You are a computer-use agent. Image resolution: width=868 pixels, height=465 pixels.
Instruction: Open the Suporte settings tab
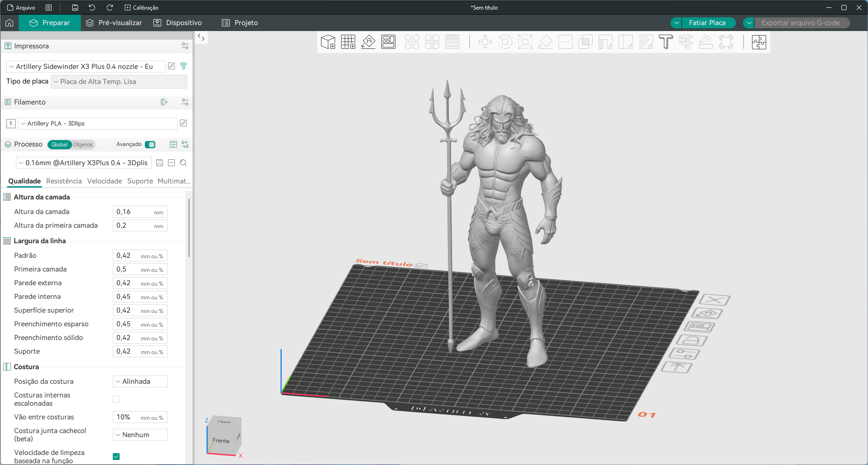coord(140,181)
